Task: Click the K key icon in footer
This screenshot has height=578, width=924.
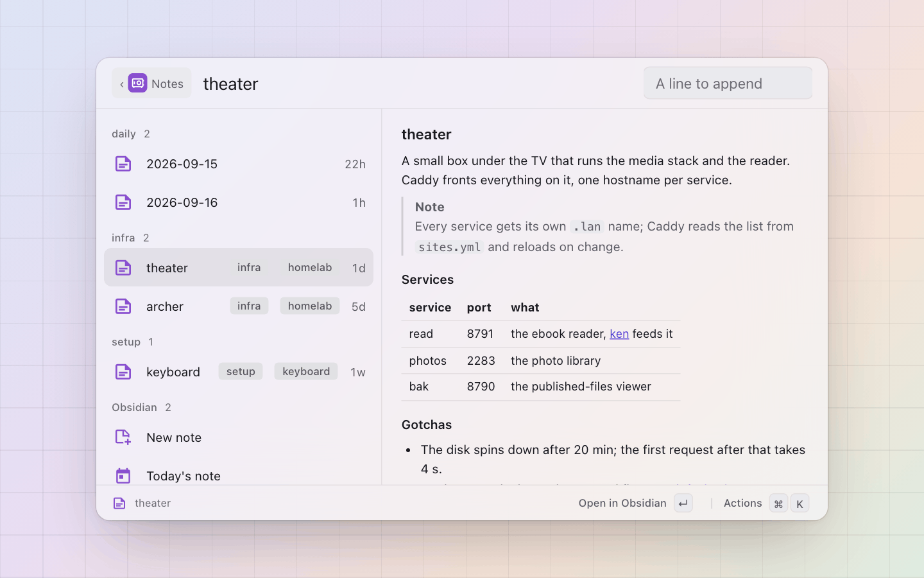Action: (x=800, y=504)
